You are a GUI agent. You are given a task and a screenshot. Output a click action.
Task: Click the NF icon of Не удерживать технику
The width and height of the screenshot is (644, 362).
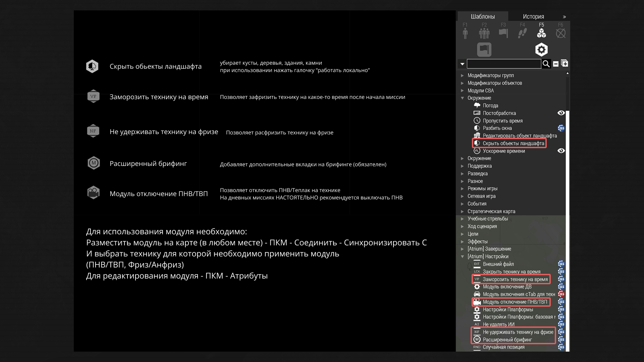tap(477, 332)
